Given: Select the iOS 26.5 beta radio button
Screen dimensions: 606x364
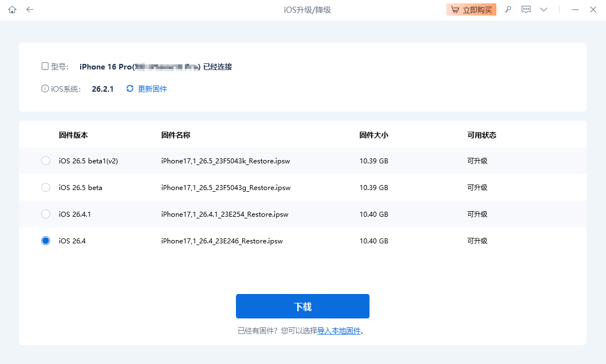Looking at the screenshot, I should tap(45, 187).
